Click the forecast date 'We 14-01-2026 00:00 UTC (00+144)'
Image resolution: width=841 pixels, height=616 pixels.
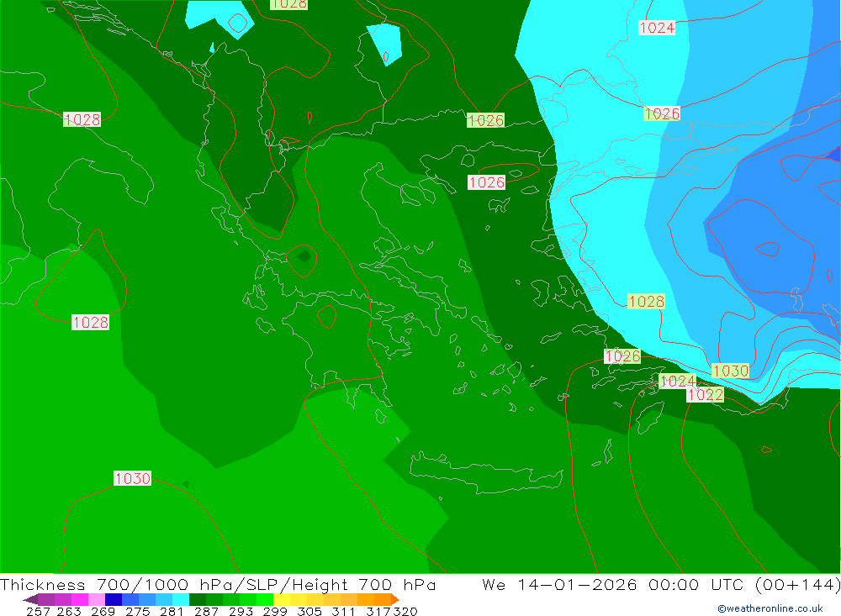[x=661, y=584]
